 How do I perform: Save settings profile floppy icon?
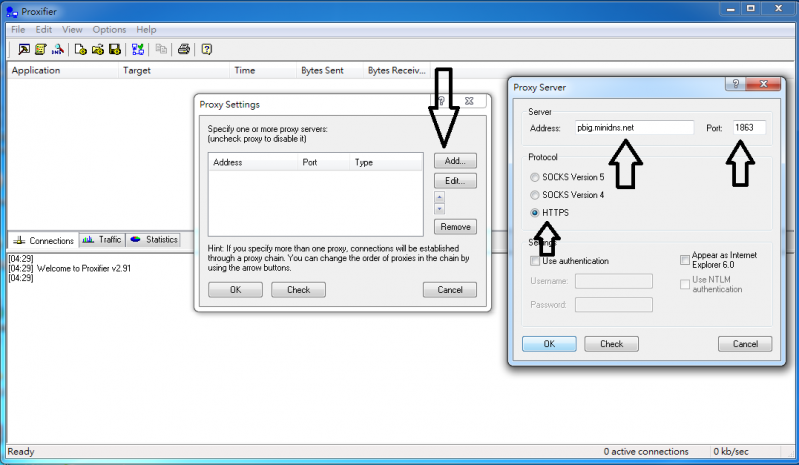point(115,49)
